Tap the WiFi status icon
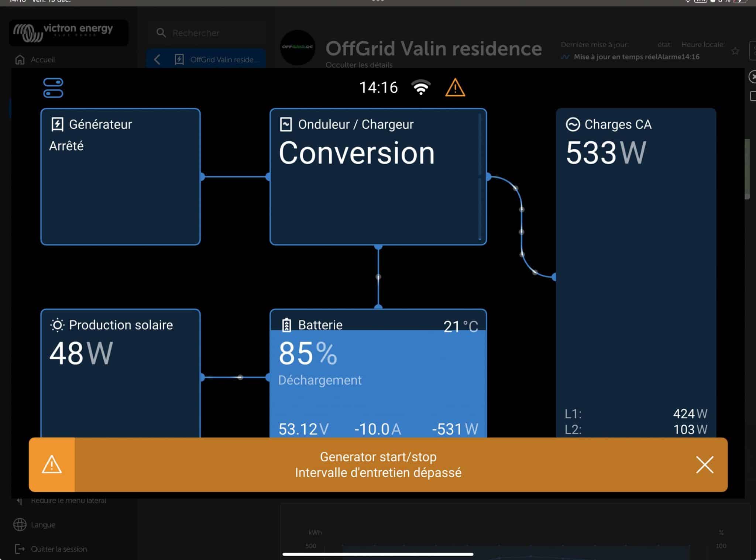Viewport: 756px width, 560px height. (x=421, y=87)
